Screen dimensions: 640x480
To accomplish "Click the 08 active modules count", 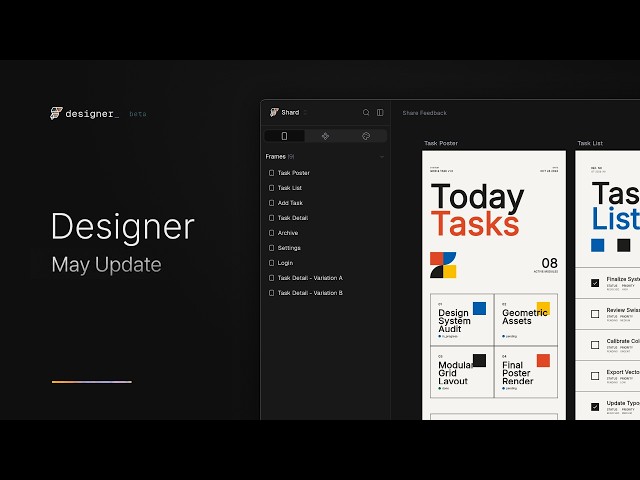I will (x=549, y=263).
